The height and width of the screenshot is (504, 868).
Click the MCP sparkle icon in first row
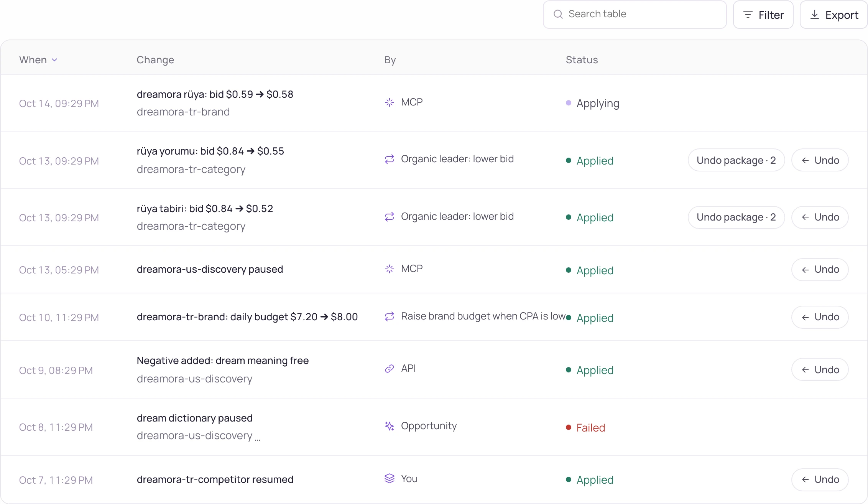click(x=390, y=102)
